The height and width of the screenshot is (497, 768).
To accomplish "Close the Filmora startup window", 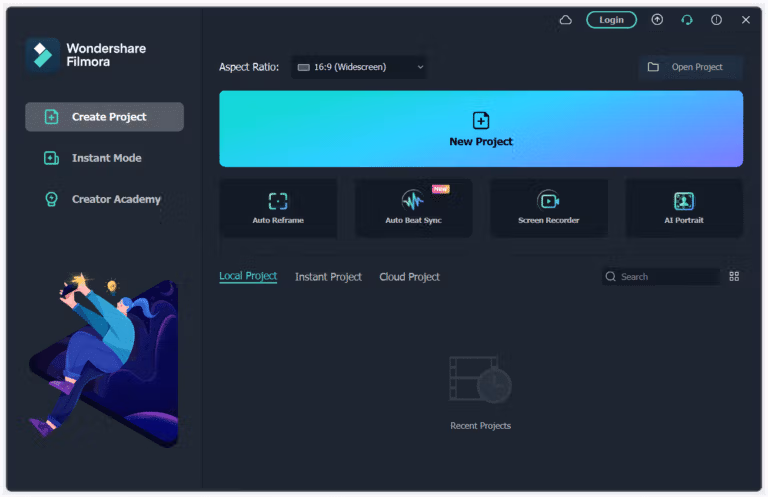I will [745, 20].
